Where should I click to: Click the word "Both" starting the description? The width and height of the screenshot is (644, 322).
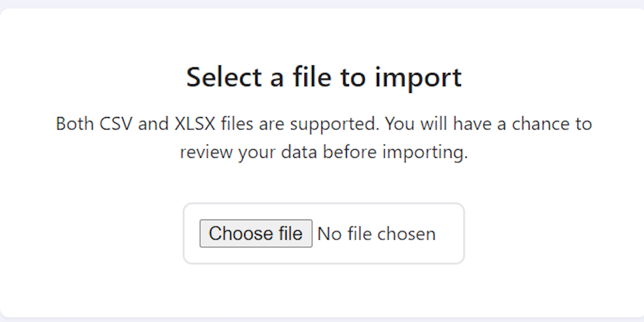pyautogui.click(x=75, y=123)
